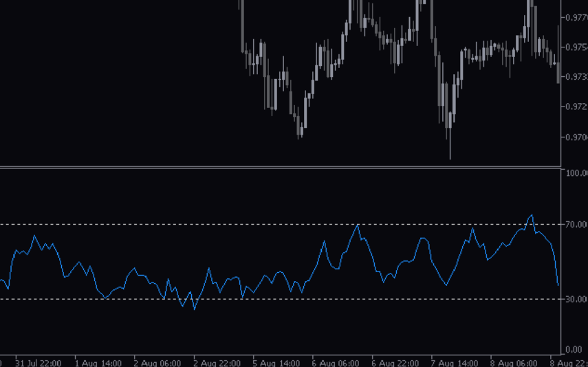Viewport: 588px width, 367px height.
Task: Click the 8 Aug 06:00 time label
Action: (513, 362)
